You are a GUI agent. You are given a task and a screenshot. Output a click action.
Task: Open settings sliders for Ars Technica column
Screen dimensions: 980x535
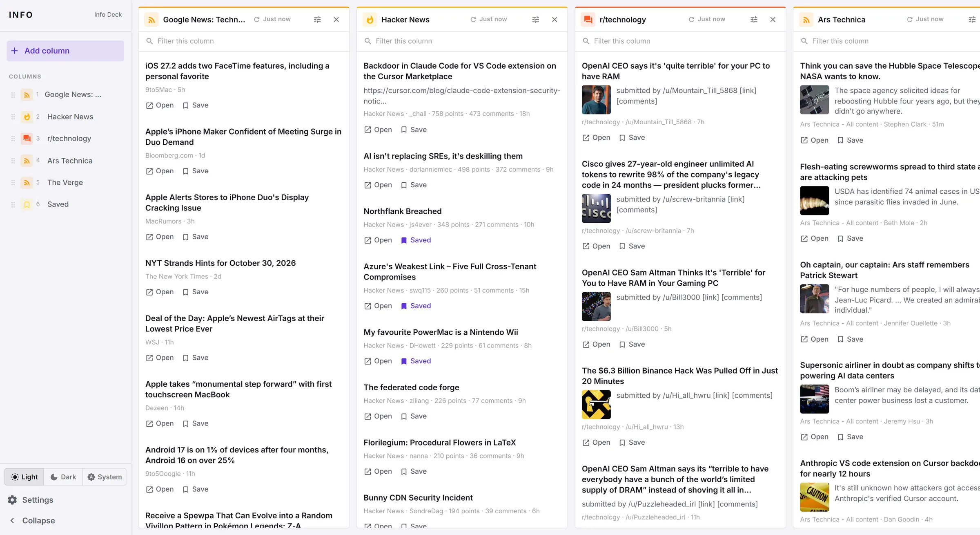[x=972, y=20]
